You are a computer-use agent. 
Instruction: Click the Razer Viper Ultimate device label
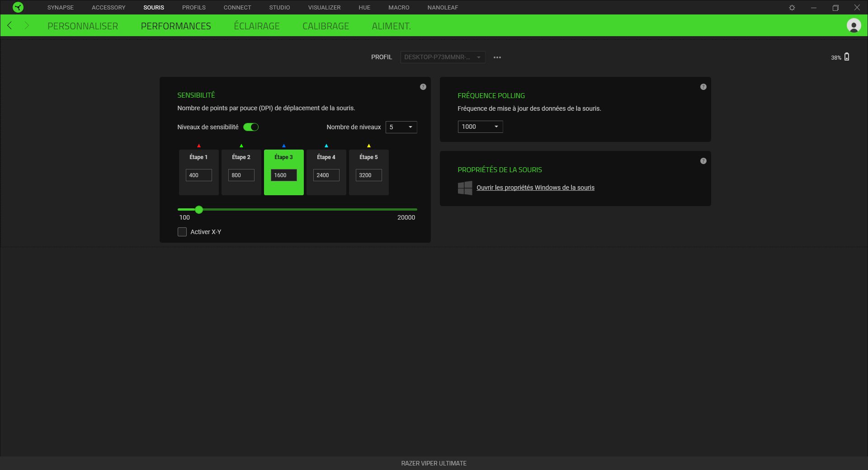[434, 463]
